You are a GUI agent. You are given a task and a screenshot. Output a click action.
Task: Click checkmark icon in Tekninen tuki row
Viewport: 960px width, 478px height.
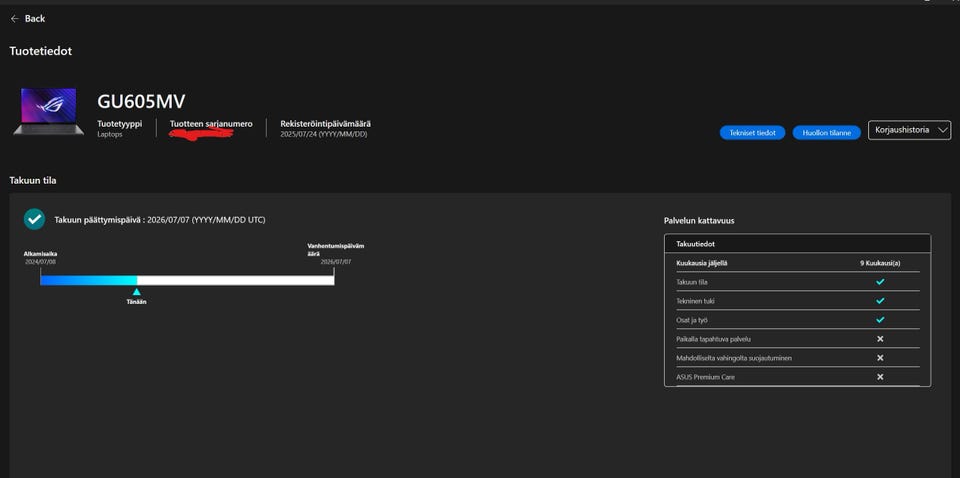(x=880, y=301)
